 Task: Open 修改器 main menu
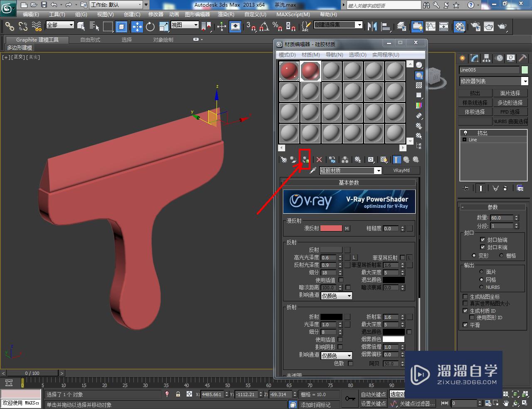(x=156, y=14)
